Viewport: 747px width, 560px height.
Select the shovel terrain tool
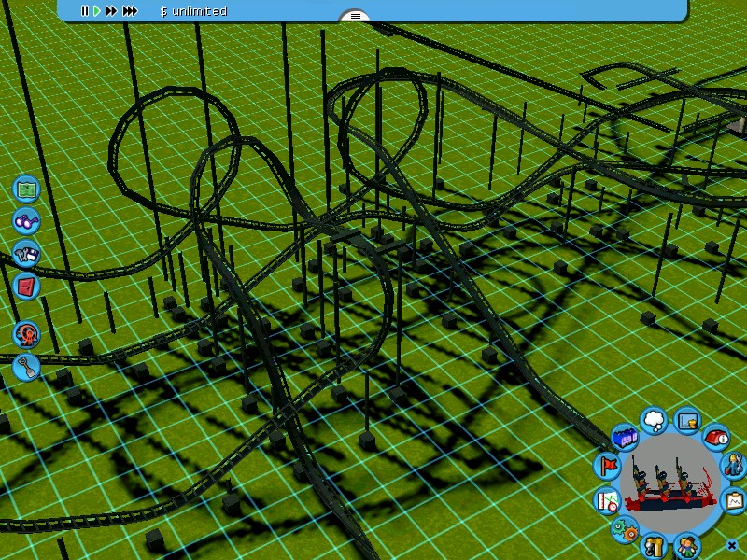point(27,367)
